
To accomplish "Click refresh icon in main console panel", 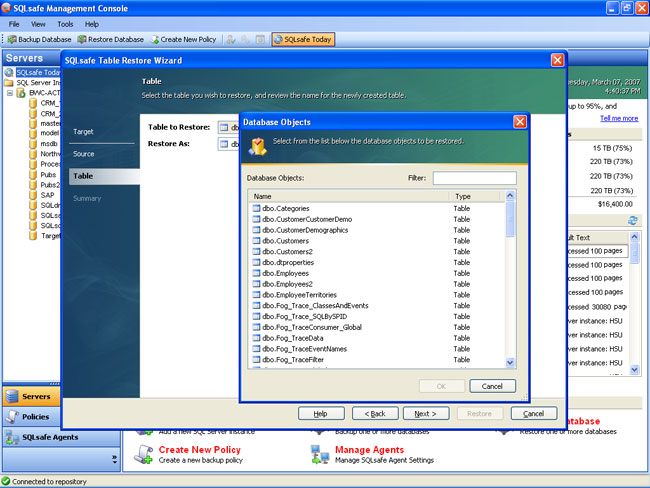I will 633,221.
